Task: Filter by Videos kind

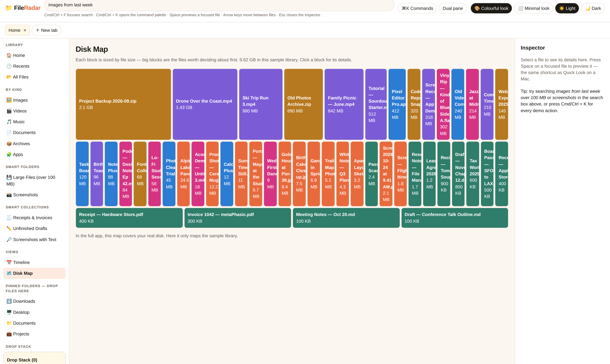Action: [x=34, y=111]
